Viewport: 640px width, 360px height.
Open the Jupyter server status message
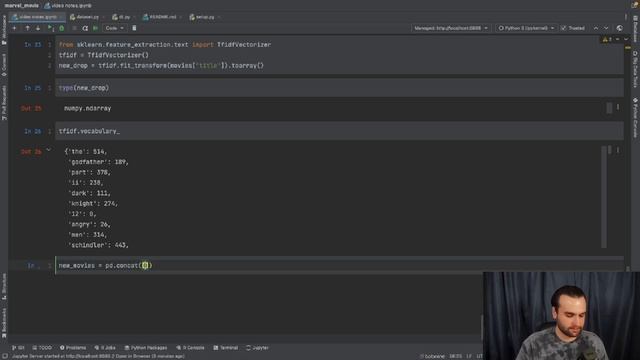click(98, 356)
